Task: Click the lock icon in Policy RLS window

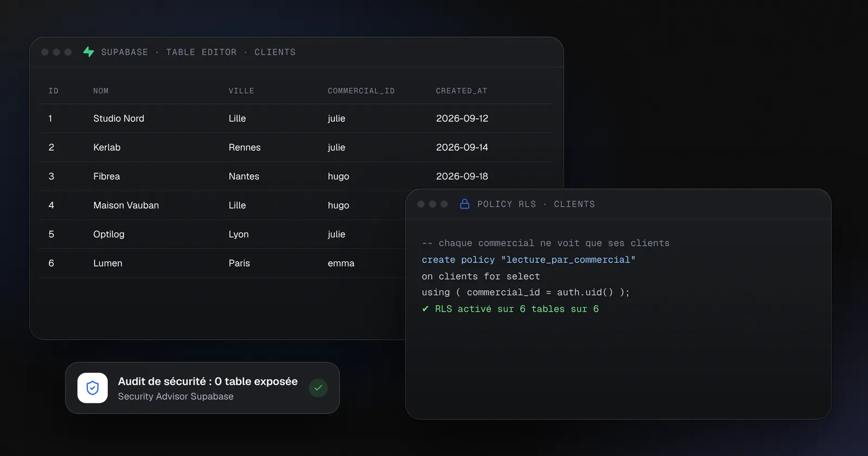Action: 464,204
